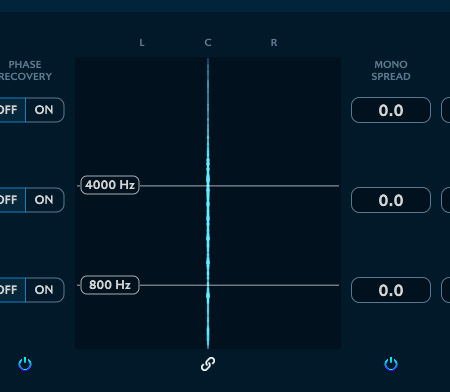Turn ON phase recovery for top band
This screenshot has height=392, width=450.
pos(45,110)
